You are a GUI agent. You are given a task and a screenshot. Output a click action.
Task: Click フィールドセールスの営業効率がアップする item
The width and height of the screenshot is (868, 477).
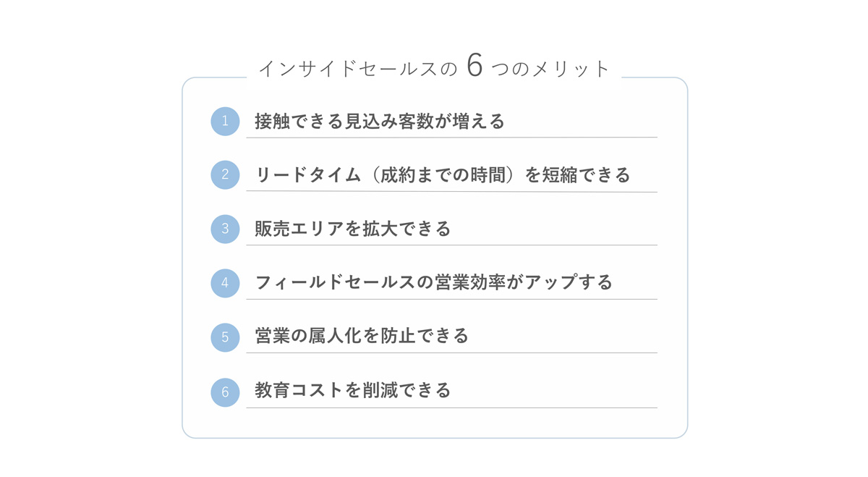tap(434, 282)
